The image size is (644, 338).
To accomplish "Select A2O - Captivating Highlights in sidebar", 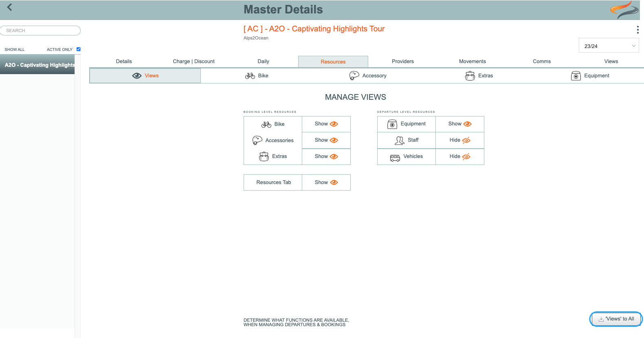I will click(37, 65).
